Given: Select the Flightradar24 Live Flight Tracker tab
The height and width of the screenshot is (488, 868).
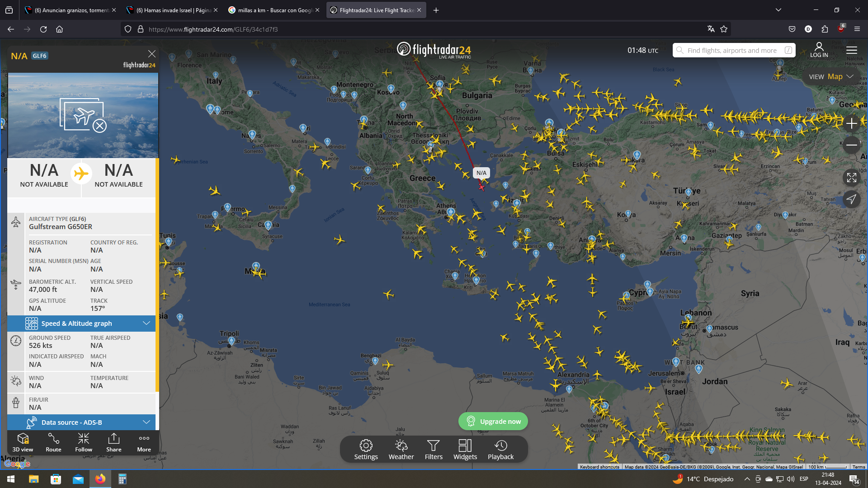Looking at the screenshot, I should (376, 10).
